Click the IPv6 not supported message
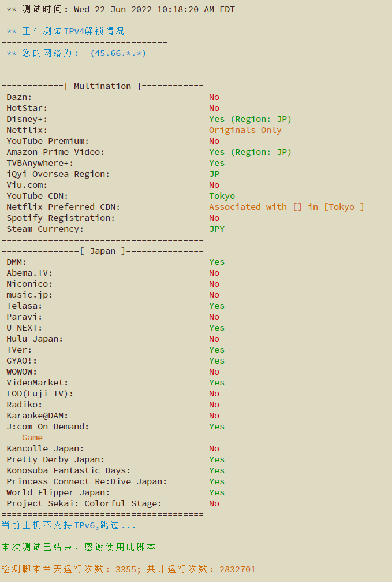 (69, 525)
